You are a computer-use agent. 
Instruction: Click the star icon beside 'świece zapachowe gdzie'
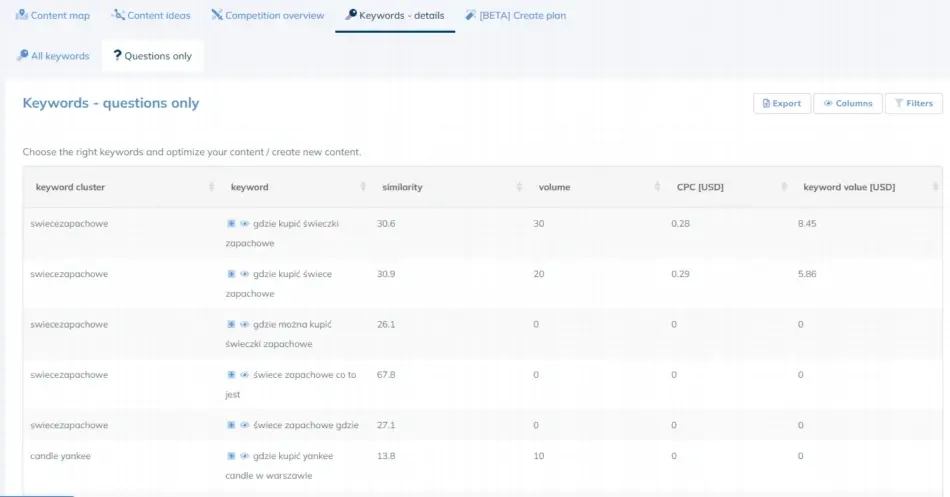(232, 425)
